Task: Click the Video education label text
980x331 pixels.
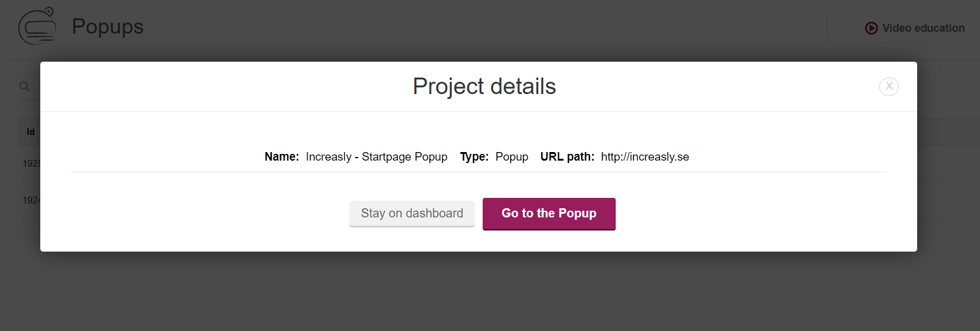Action: (923, 28)
